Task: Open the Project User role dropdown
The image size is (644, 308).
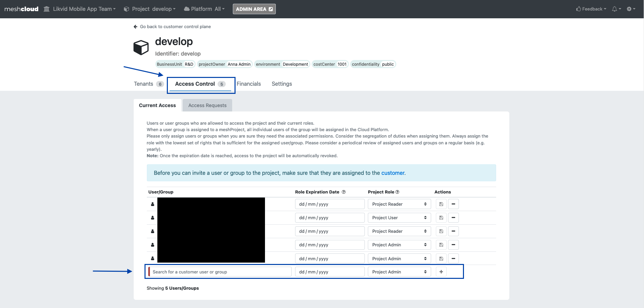Action: point(399,218)
